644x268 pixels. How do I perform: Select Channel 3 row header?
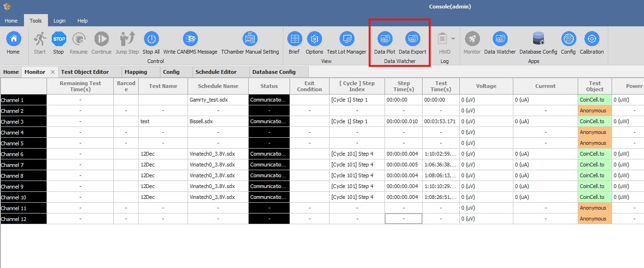[x=24, y=121]
